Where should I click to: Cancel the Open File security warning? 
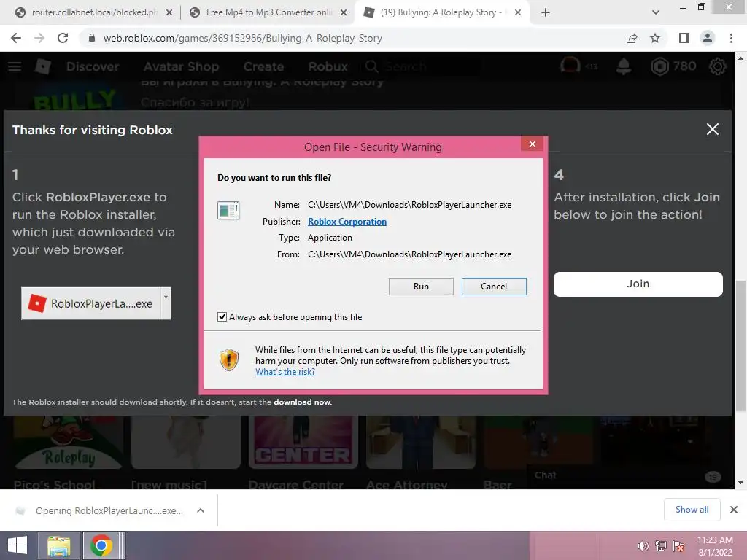pos(494,286)
